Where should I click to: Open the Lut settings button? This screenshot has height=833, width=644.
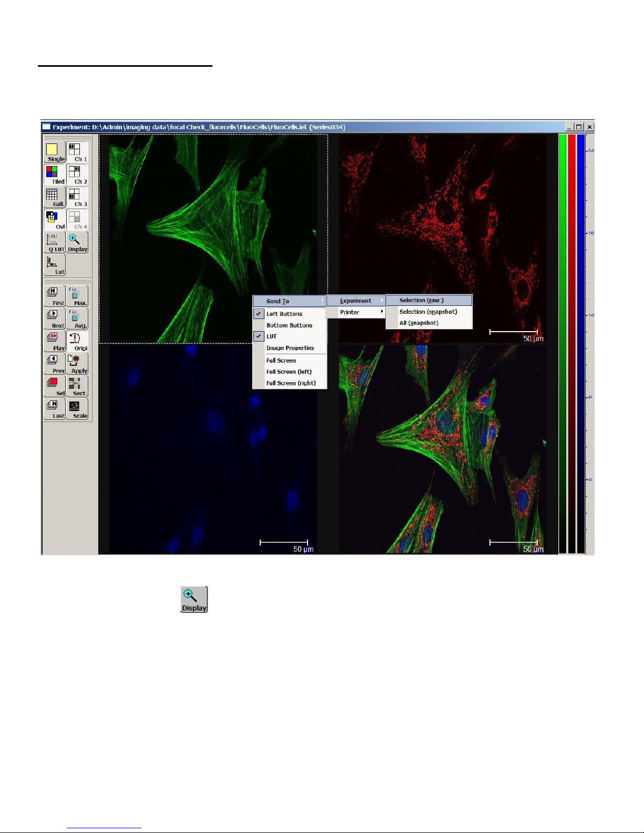(55, 265)
